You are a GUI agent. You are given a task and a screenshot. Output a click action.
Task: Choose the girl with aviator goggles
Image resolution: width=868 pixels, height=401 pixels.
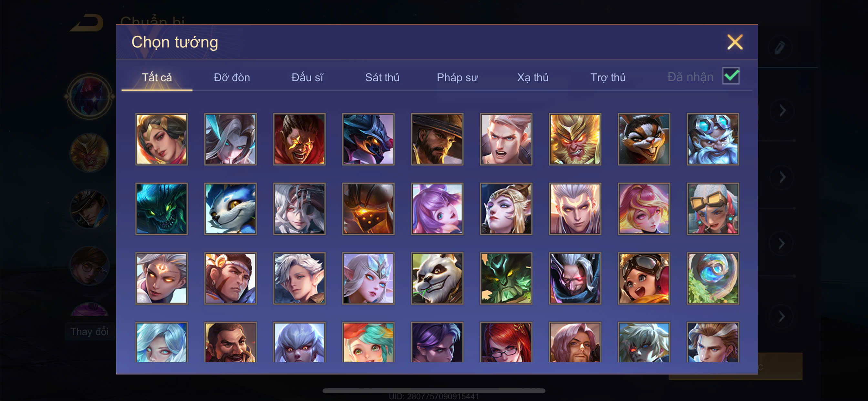644,278
